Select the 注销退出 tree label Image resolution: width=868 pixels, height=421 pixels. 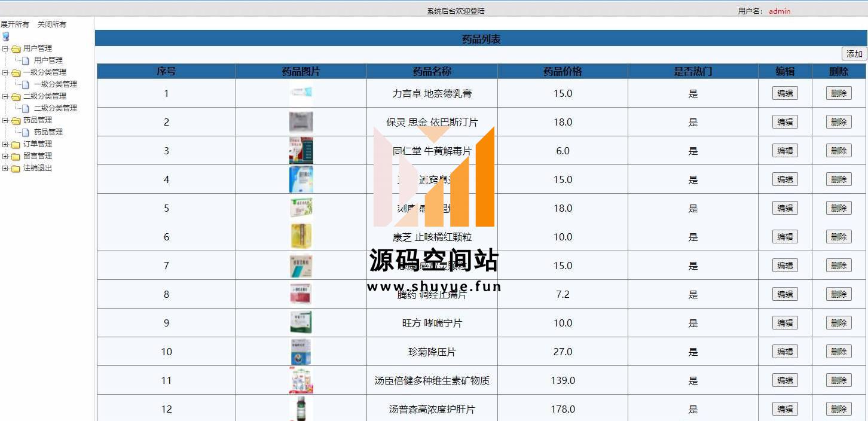point(38,168)
